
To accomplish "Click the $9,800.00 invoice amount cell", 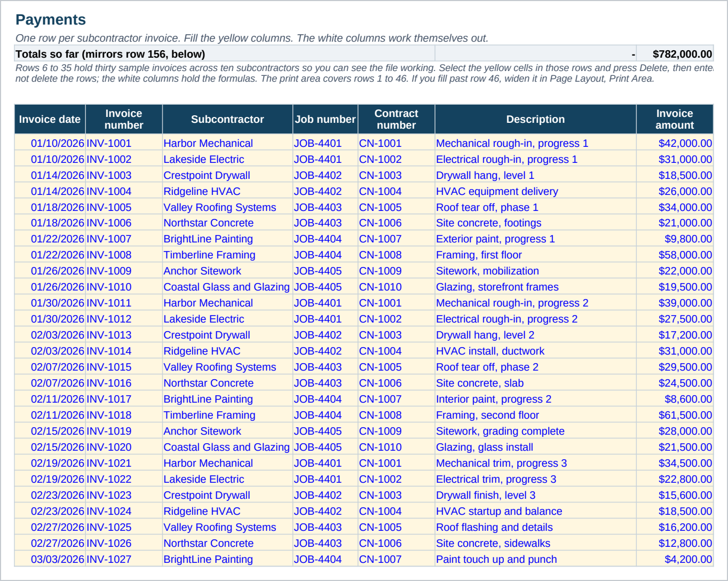I will click(x=675, y=239).
